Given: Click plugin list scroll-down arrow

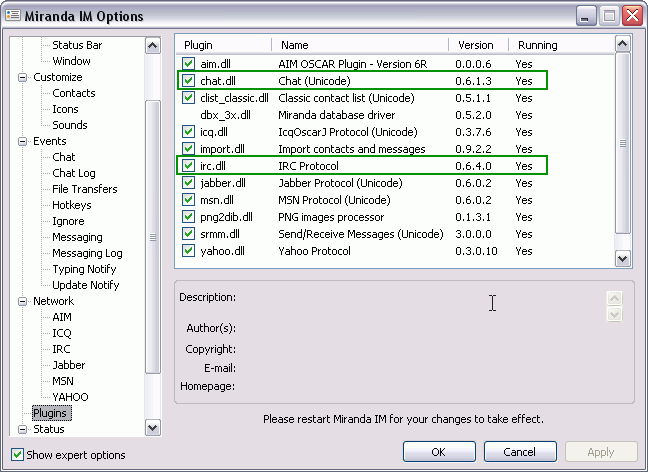Looking at the screenshot, I should click(623, 259).
